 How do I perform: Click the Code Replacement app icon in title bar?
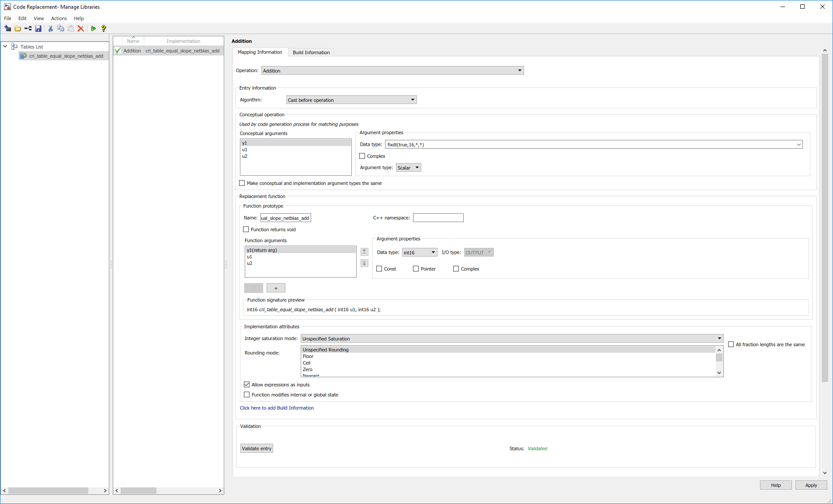click(7, 7)
